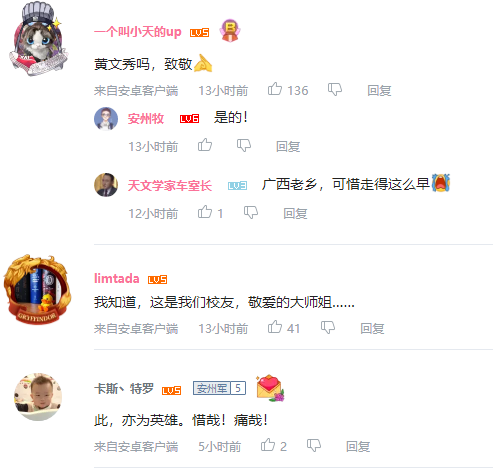Dislike 天文学家车室长's reply
Screen dimensions: 493x472
point(251,212)
